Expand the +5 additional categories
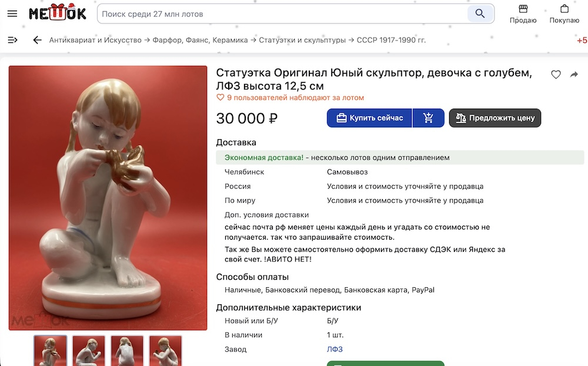The height and width of the screenshot is (366, 588). click(582, 41)
